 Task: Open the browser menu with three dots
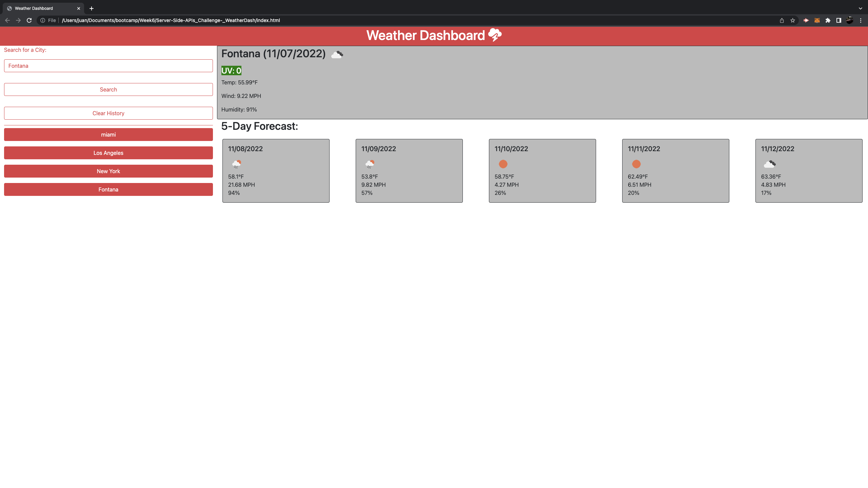tap(861, 20)
